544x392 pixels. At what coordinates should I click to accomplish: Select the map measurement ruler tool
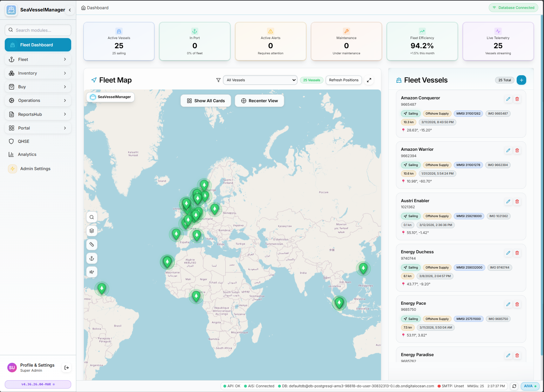click(92, 244)
